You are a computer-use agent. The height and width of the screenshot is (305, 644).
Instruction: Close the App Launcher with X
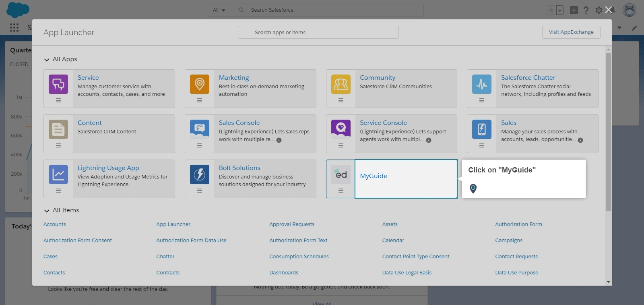609,10
